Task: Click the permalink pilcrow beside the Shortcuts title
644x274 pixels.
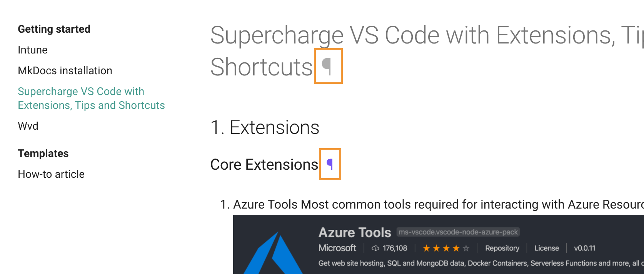Action: pos(327,66)
